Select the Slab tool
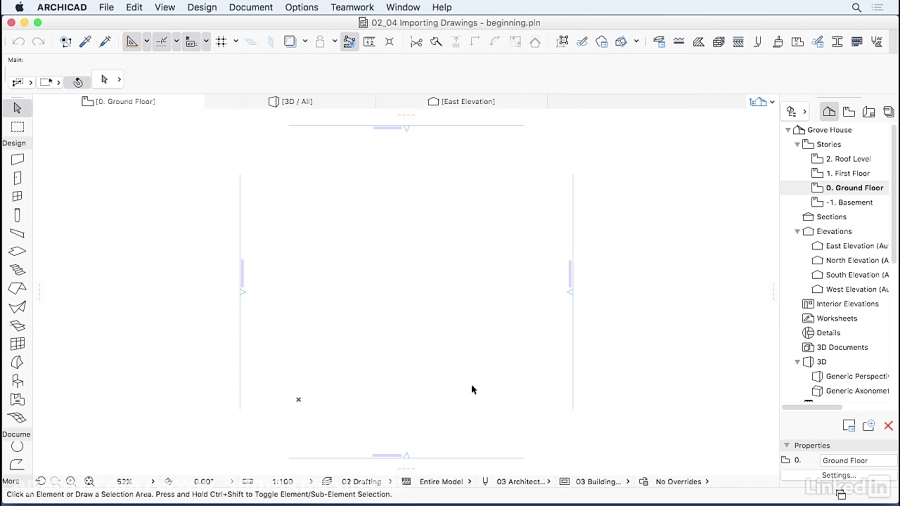900x506 pixels. pyautogui.click(x=17, y=251)
